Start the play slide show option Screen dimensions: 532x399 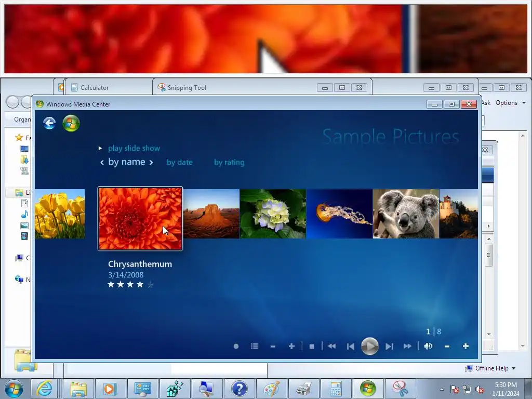pyautogui.click(x=134, y=148)
